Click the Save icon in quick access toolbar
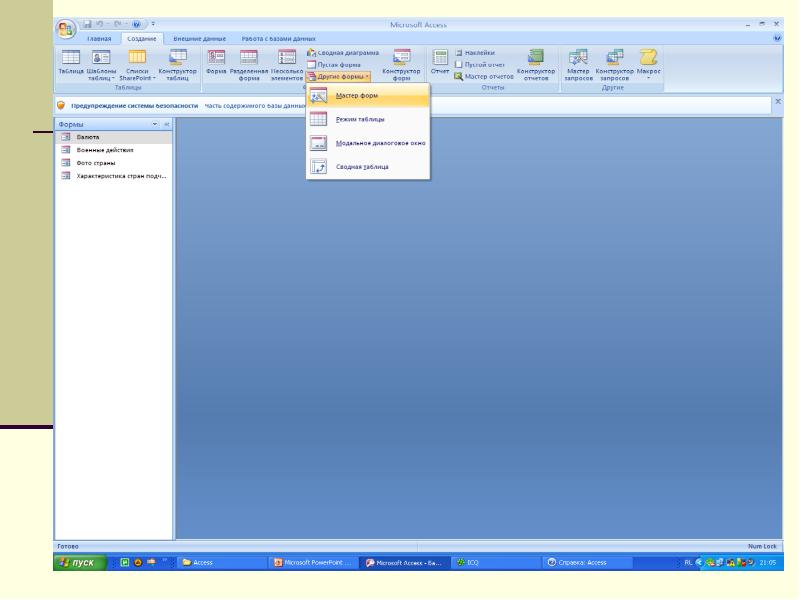Screen dimensions: 800x600 pyautogui.click(x=87, y=24)
